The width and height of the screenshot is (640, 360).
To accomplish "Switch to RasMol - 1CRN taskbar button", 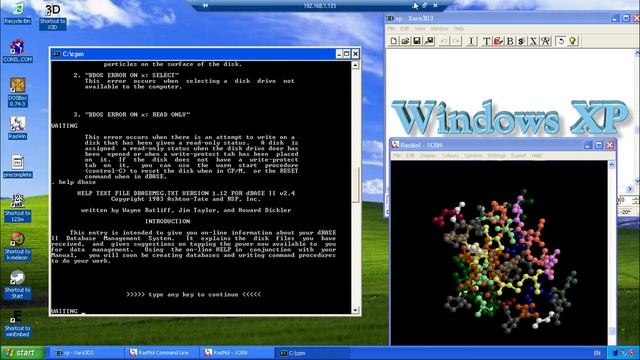I will pos(237,353).
